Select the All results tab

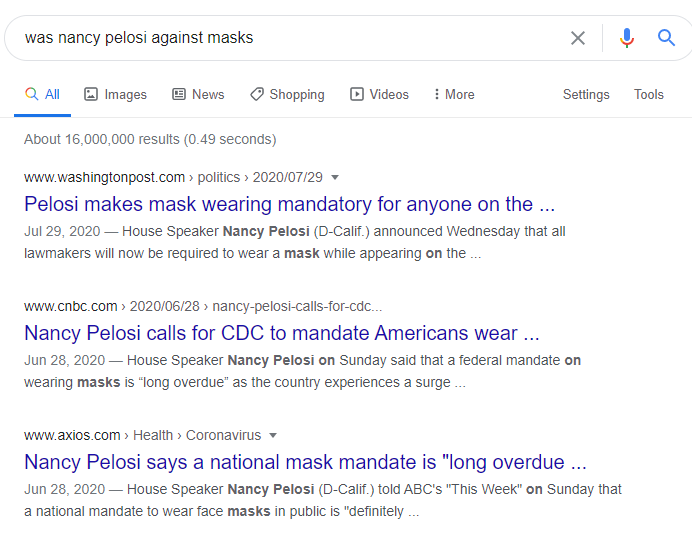coord(42,94)
